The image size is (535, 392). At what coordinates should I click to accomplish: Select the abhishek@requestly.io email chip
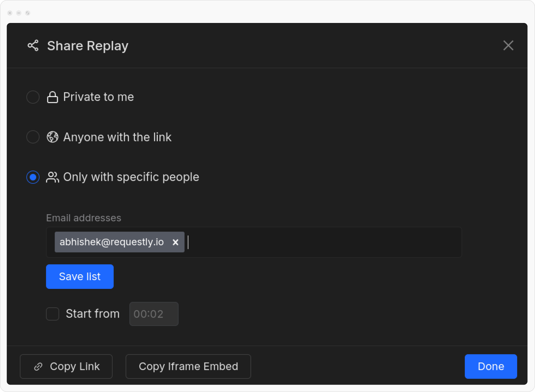coord(112,242)
